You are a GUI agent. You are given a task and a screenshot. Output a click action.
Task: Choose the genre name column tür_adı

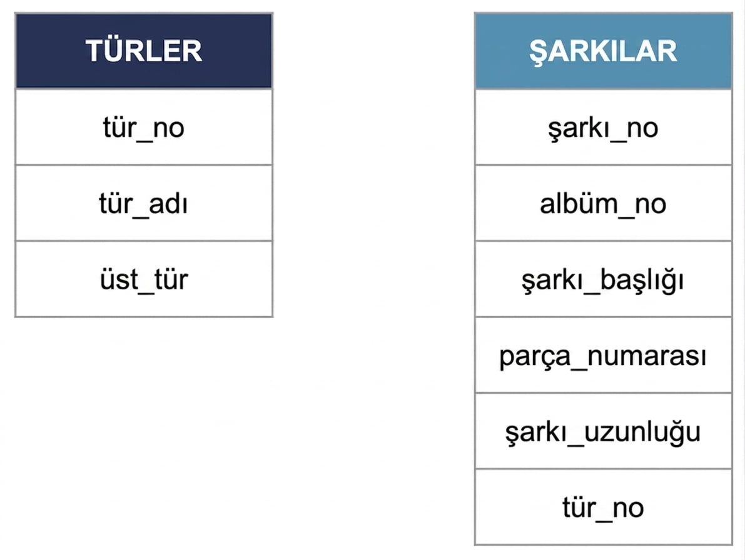(x=144, y=203)
